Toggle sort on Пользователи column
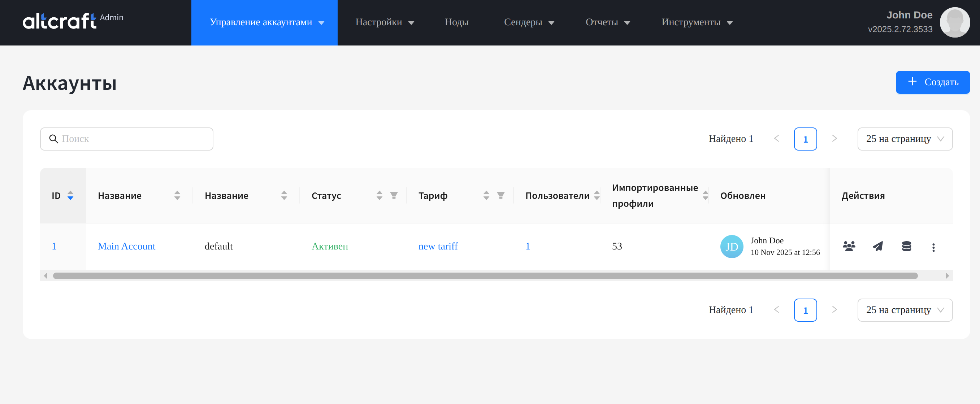The image size is (980, 404). [x=597, y=196]
